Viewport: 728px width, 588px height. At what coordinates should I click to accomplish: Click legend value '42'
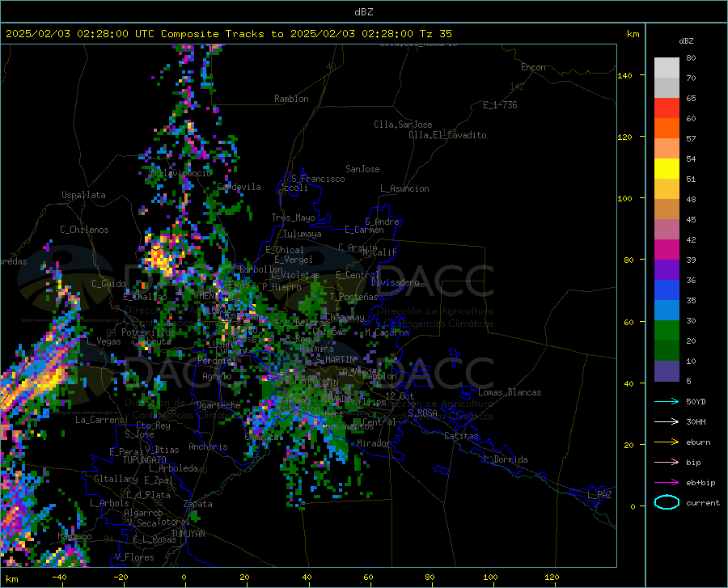click(691, 240)
